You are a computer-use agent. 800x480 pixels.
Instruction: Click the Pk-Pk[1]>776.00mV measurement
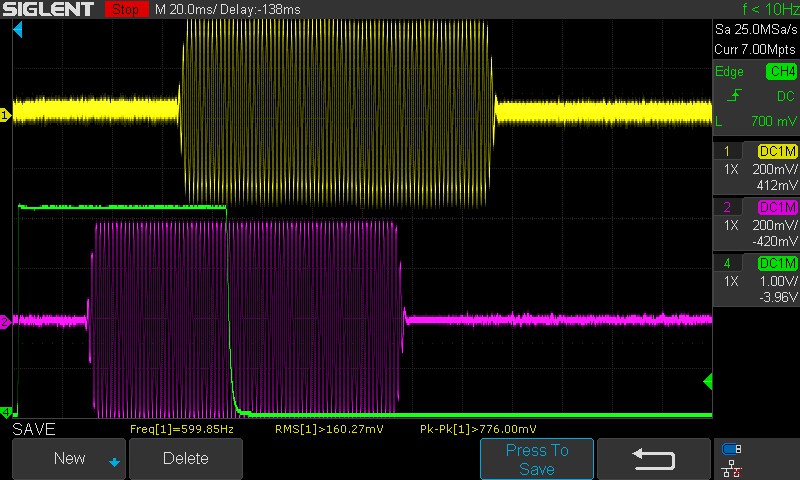(x=478, y=429)
